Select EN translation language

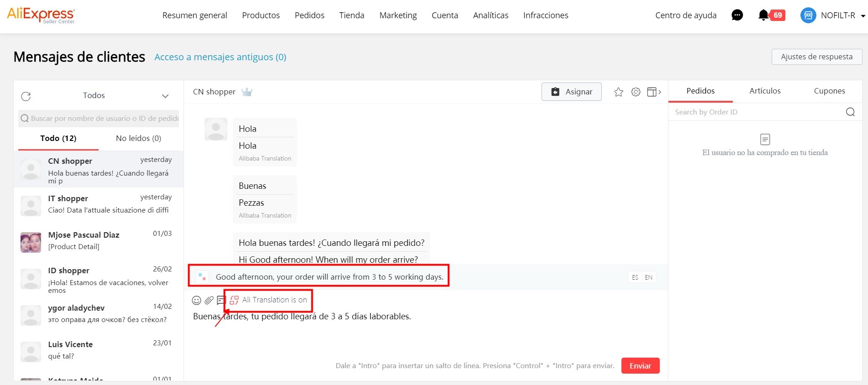pyautogui.click(x=649, y=277)
